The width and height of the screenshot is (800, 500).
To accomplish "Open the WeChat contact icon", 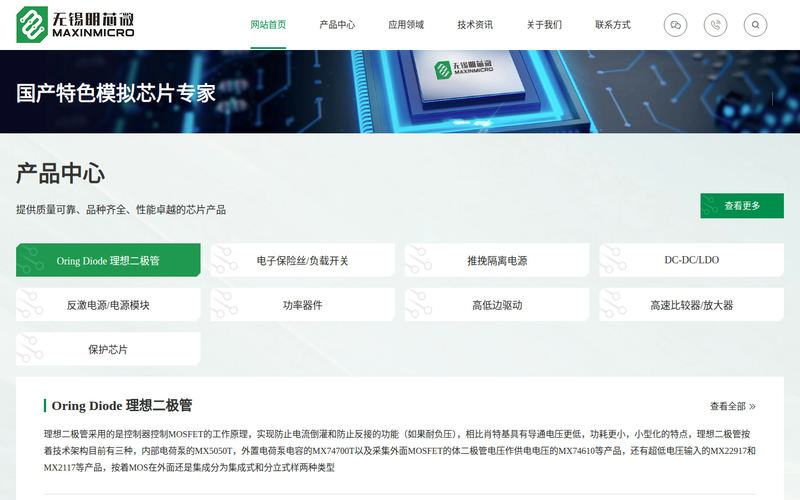I will pos(675,25).
